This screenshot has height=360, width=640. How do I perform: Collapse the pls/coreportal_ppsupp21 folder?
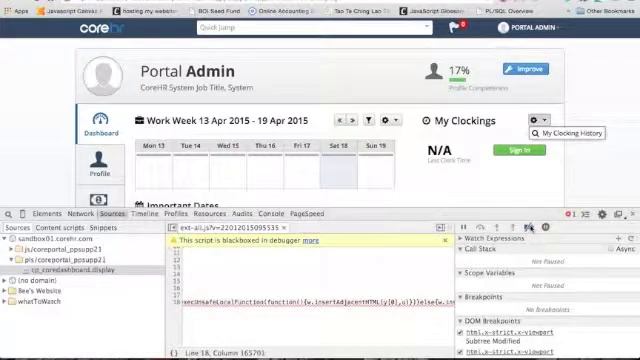click(11, 260)
